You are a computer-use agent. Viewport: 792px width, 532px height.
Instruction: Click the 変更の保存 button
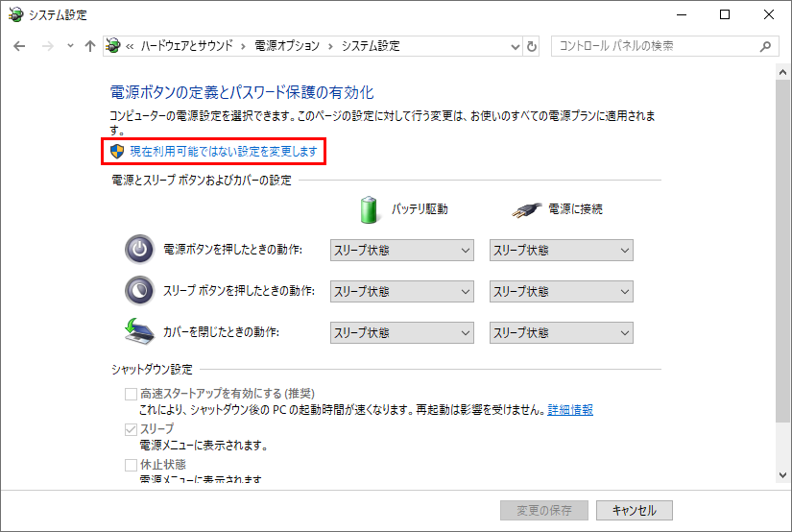pyautogui.click(x=544, y=510)
